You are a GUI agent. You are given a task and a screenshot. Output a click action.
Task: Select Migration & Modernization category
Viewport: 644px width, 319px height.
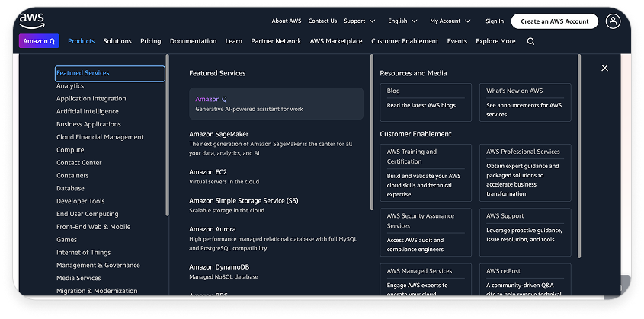[x=97, y=291]
